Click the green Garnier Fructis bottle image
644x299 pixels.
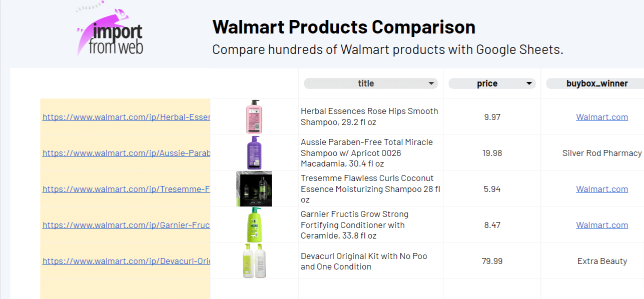[x=254, y=225]
